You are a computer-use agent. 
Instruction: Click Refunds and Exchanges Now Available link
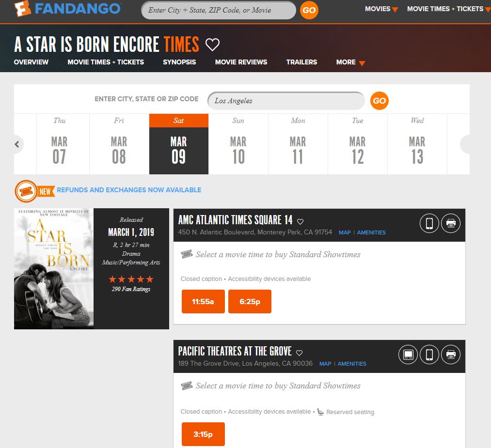[x=129, y=190]
